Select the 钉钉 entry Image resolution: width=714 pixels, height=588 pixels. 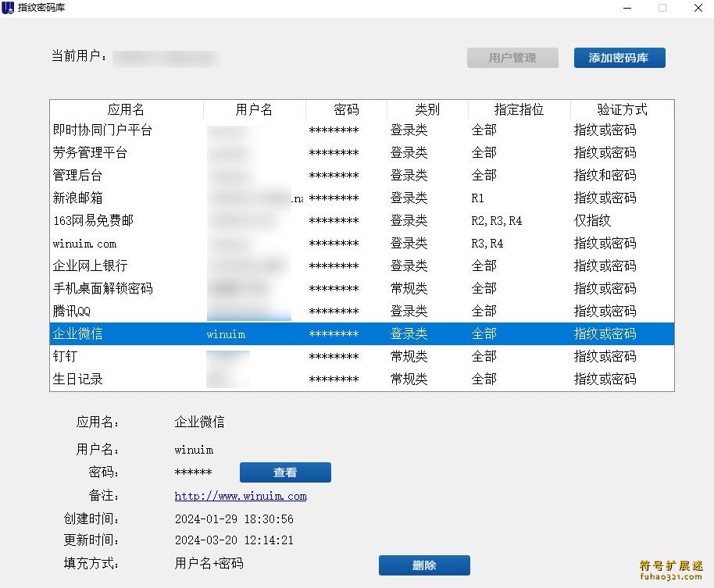pyautogui.click(x=66, y=357)
